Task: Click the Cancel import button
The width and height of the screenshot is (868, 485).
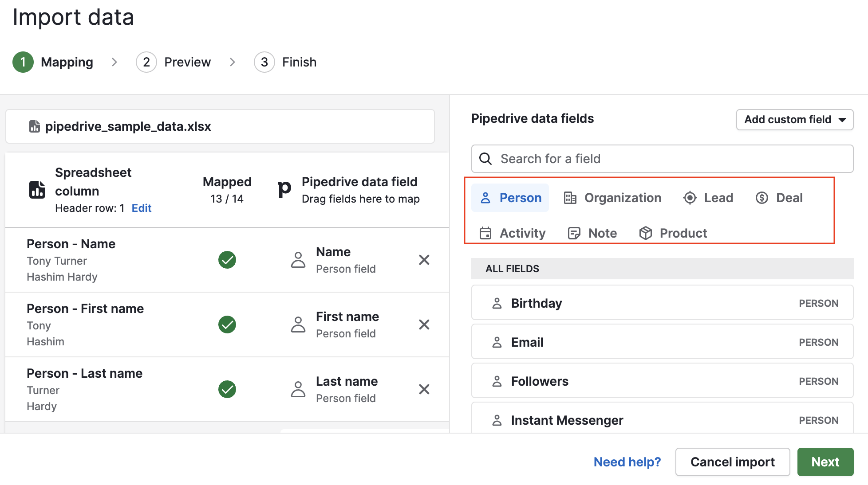Action: (733, 462)
